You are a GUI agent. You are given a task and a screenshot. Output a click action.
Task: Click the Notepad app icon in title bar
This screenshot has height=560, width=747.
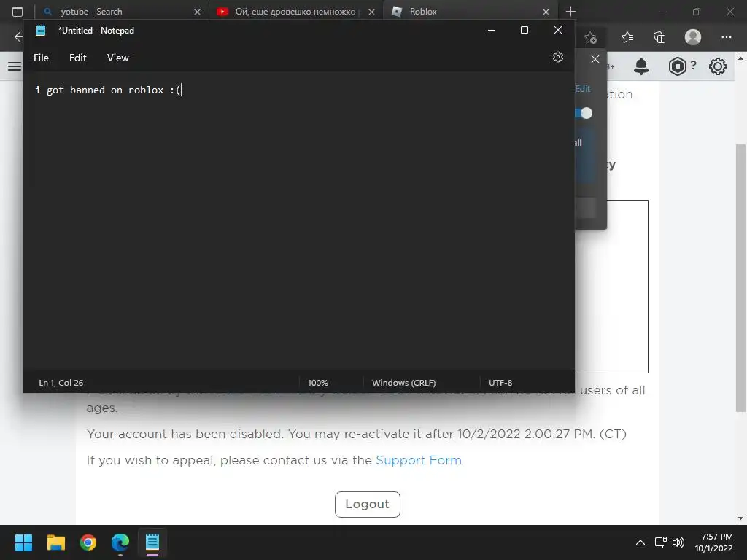(41, 31)
